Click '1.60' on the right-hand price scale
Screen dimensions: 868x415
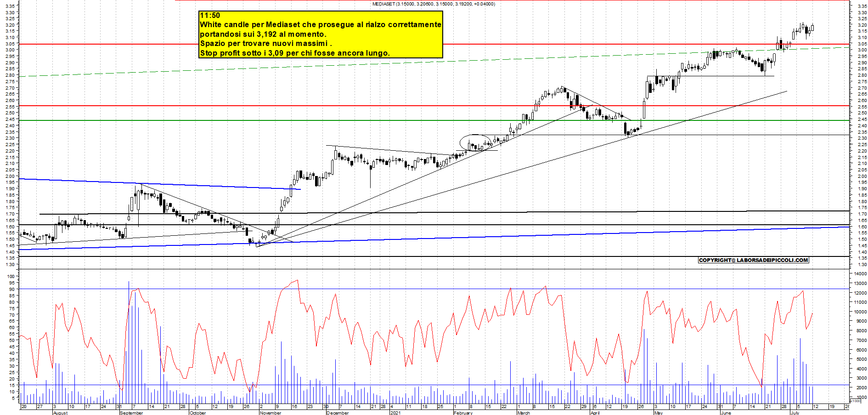[862, 227]
